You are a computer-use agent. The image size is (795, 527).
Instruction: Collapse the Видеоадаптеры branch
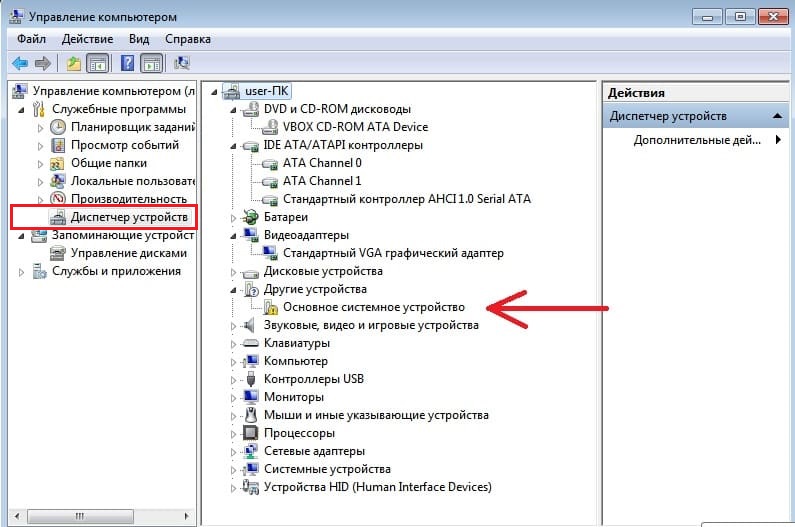[x=233, y=236]
